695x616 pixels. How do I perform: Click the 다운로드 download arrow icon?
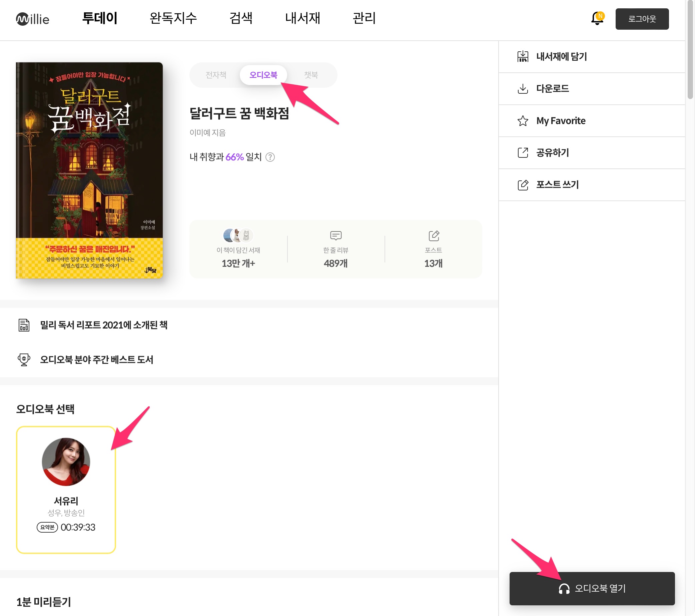click(523, 89)
